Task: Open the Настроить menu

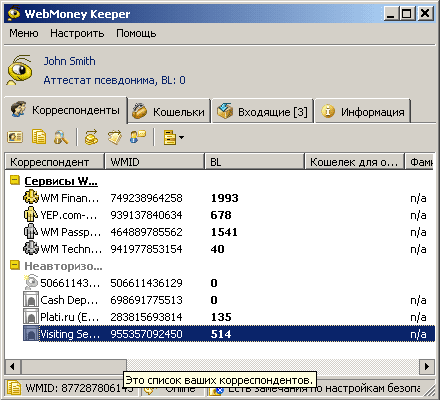Action: point(77,33)
